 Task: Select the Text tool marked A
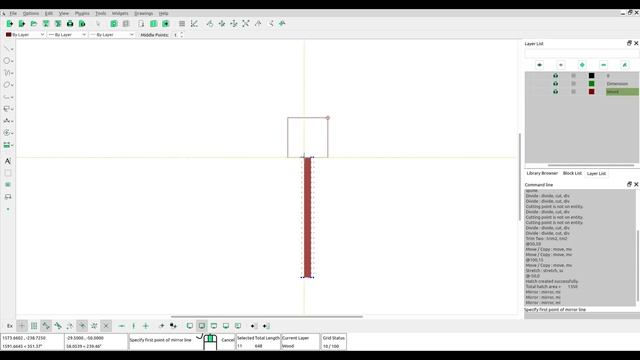click(x=8, y=161)
